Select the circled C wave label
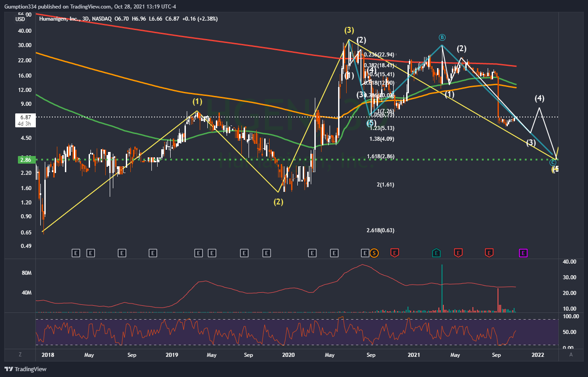Viewport: 588px width, 377px height. 553,162
